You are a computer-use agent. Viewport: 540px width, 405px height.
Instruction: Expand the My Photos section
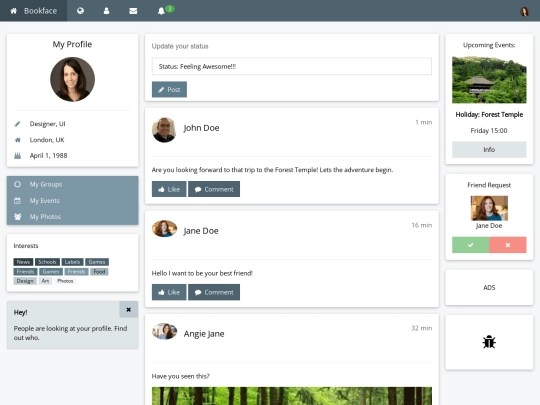click(72, 217)
